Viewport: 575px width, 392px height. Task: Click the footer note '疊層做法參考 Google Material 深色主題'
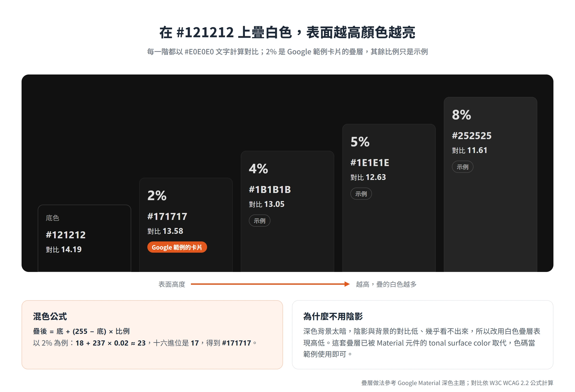pyautogui.click(x=457, y=383)
